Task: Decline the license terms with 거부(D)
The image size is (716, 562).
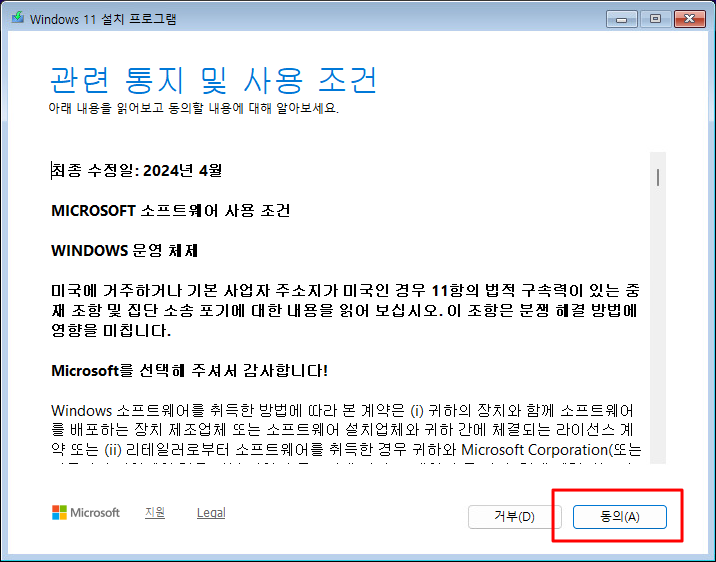Action: pos(514,517)
